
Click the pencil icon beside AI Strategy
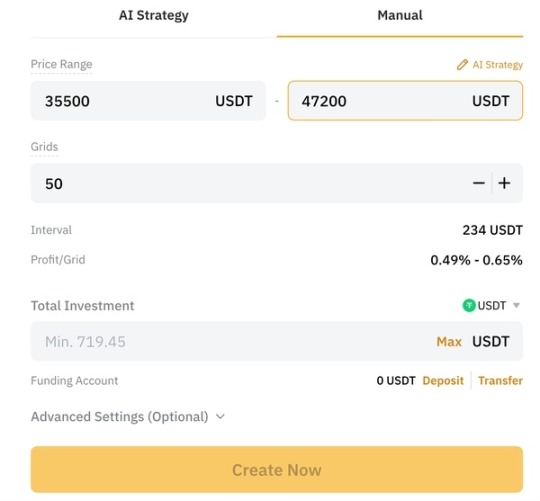pyautogui.click(x=462, y=64)
